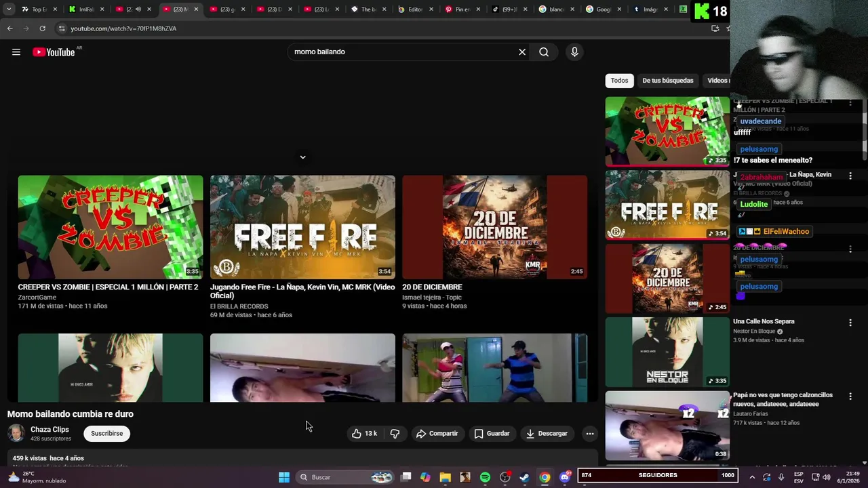The height and width of the screenshot is (488, 868).
Task: Open CREEPER VS ZOMBIE end-screen thumbnail
Action: [x=111, y=227]
